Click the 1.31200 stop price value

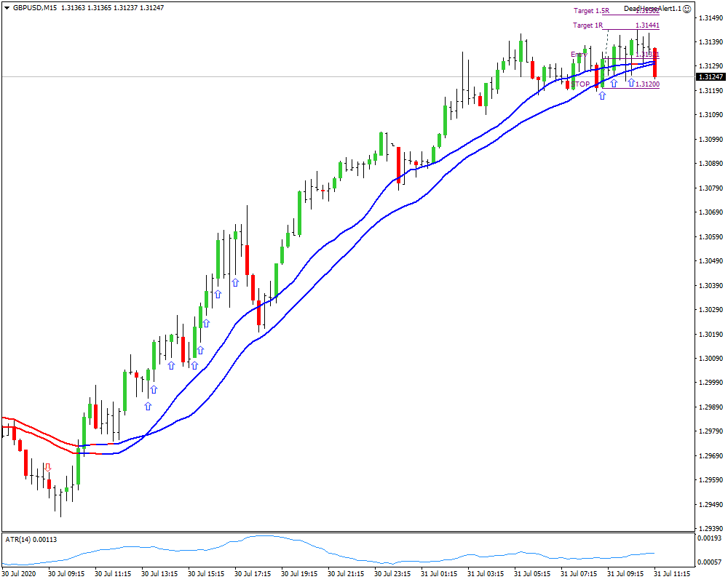pos(647,84)
